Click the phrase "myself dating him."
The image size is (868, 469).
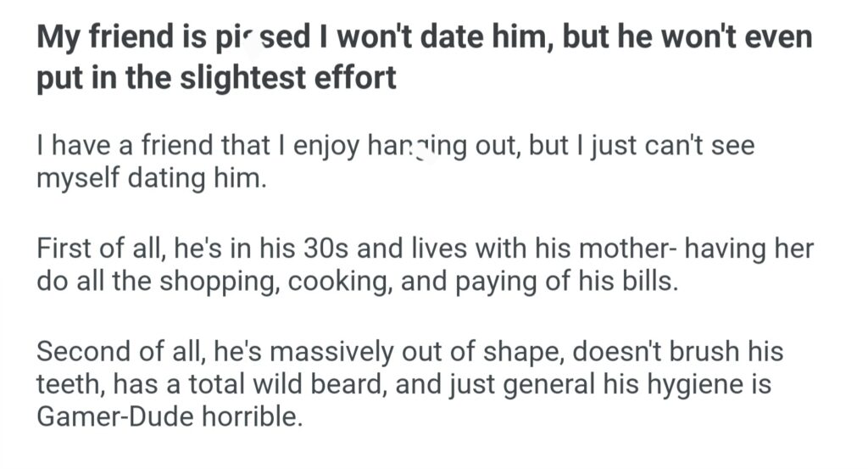152,178
